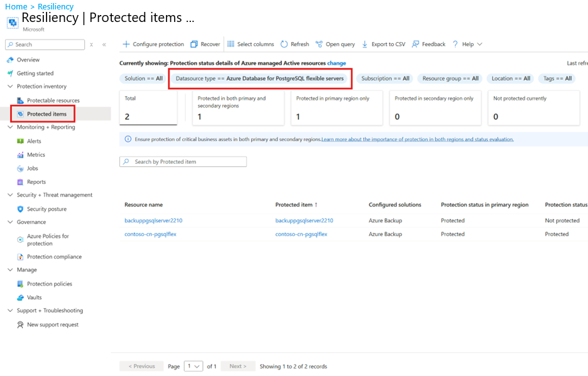Open Protectable resources in sidebar
Viewport: 588px width, 376px height.
tap(53, 100)
